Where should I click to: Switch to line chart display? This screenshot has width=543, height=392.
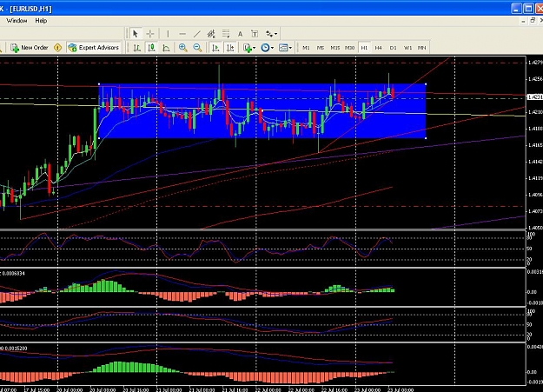click(x=166, y=48)
